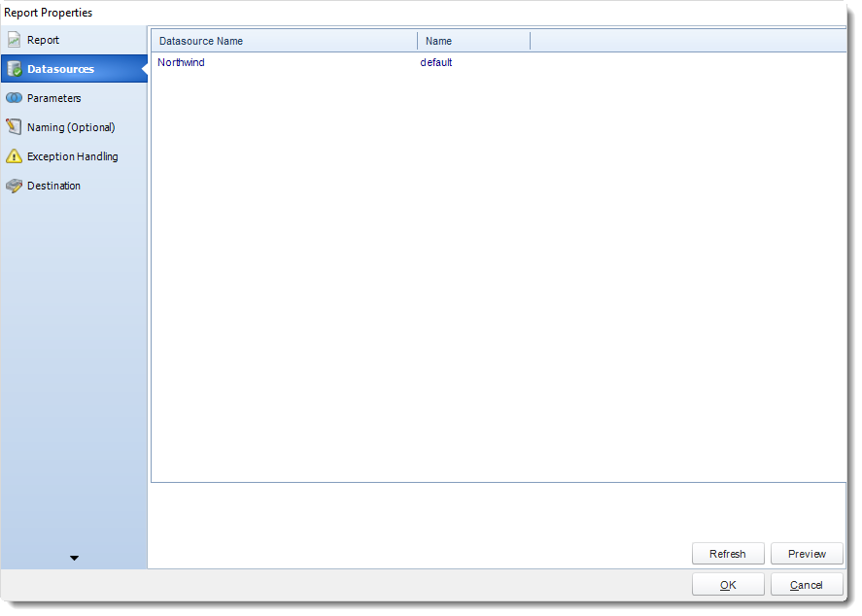Viewport: 862px width, 616px height.
Task: Click the Refresh button
Action: (728, 554)
